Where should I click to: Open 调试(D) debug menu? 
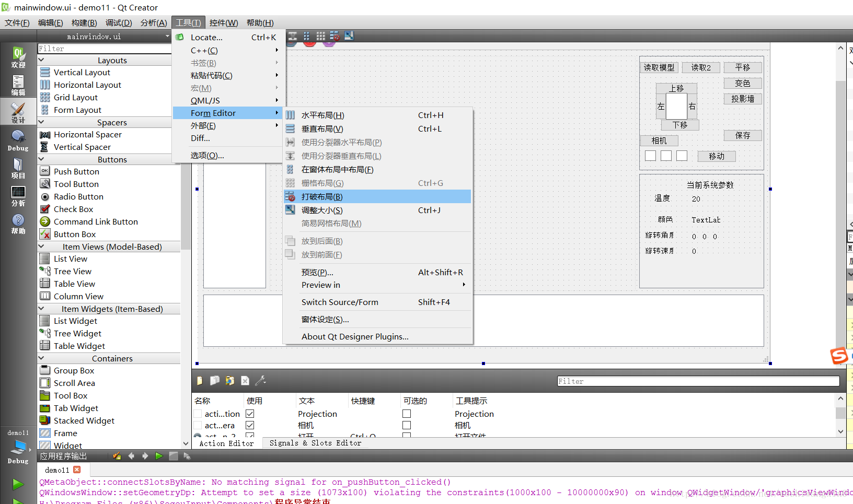(x=119, y=22)
